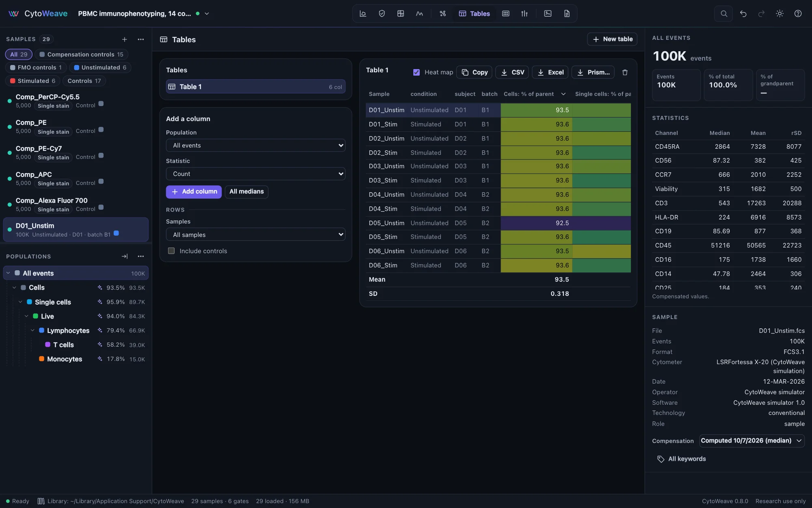
Task: Open the Samples rows dropdown (All samples)
Action: 255,234
